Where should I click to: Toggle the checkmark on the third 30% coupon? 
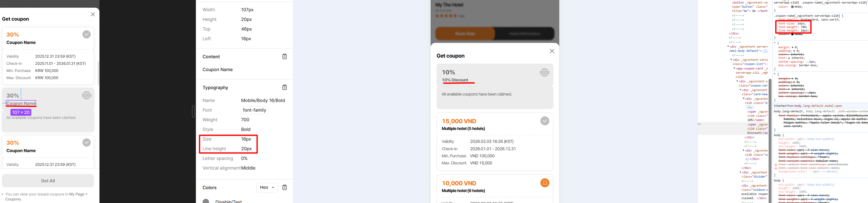point(87,143)
